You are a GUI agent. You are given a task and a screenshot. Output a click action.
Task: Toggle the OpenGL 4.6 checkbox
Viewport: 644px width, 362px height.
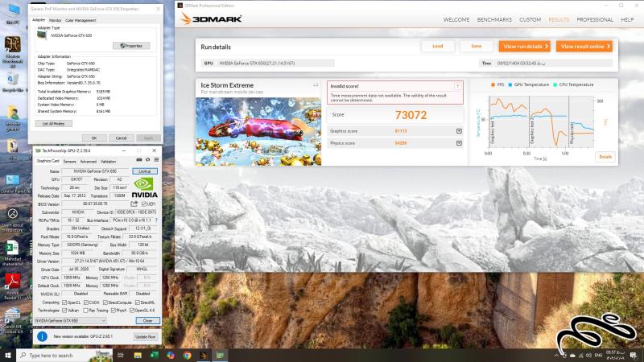(x=132, y=311)
